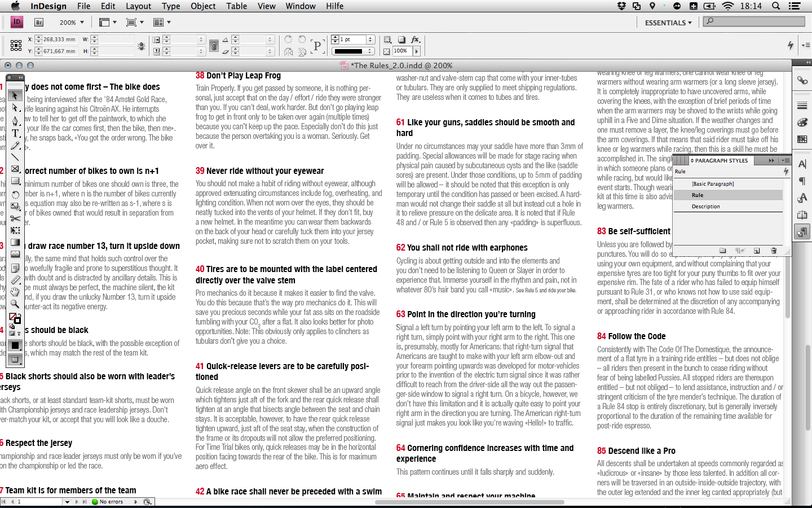812x508 pixels.
Task: Open the ESSENTIALS workspace switcher
Action: 668,23
